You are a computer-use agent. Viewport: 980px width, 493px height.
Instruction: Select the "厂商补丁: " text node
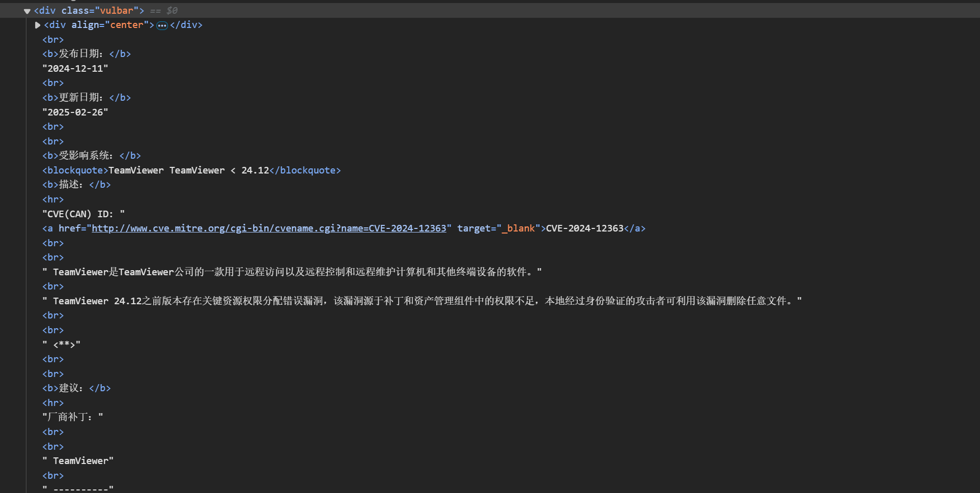point(73,417)
